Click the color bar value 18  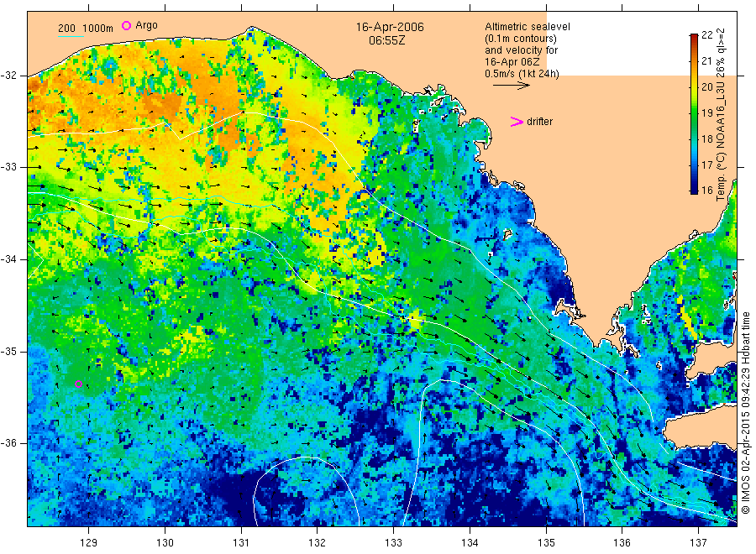coord(706,138)
